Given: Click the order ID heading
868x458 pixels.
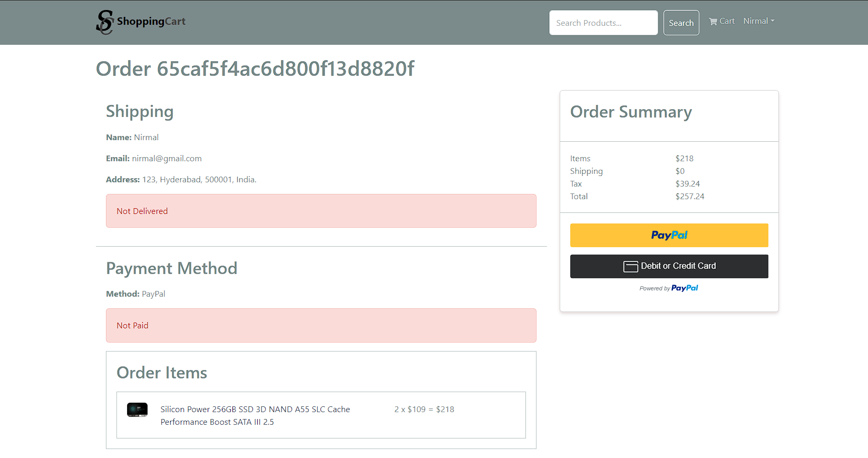Looking at the screenshot, I should tap(255, 69).
